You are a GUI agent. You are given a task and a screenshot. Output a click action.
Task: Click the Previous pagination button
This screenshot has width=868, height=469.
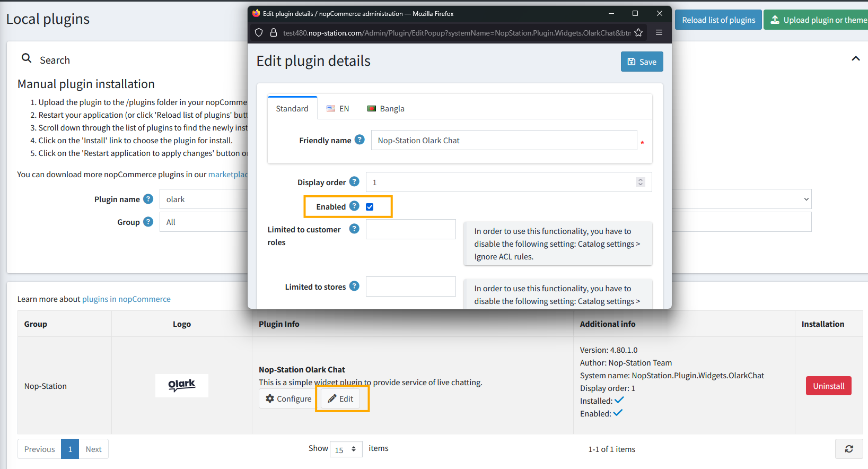tap(39, 449)
